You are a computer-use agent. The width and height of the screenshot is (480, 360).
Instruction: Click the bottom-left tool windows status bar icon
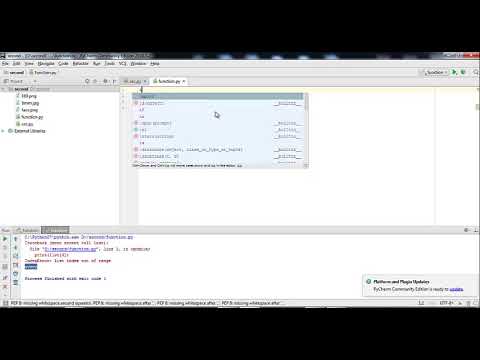click(5, 303)
